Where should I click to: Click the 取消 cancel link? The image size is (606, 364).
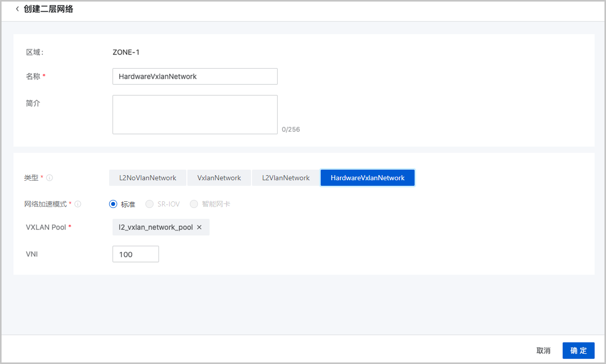tap(543, 350)
